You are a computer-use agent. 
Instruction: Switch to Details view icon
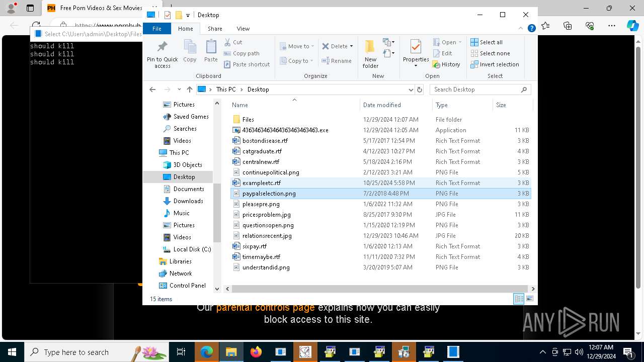click(x=519, y=299)
